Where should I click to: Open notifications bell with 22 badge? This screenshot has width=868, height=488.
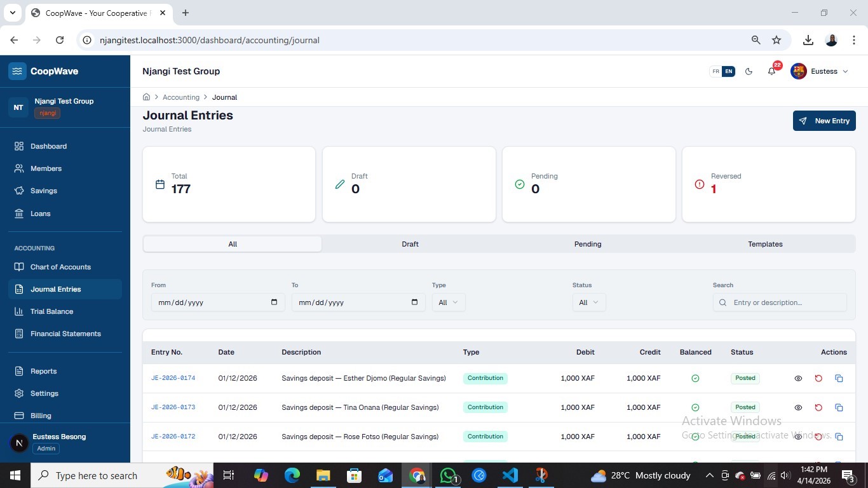click(x=771, y=71)
